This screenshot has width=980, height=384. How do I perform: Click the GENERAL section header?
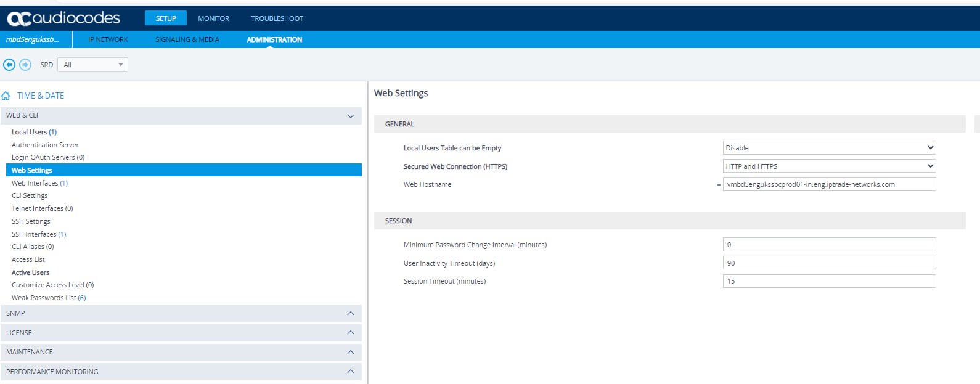point(670,124)
